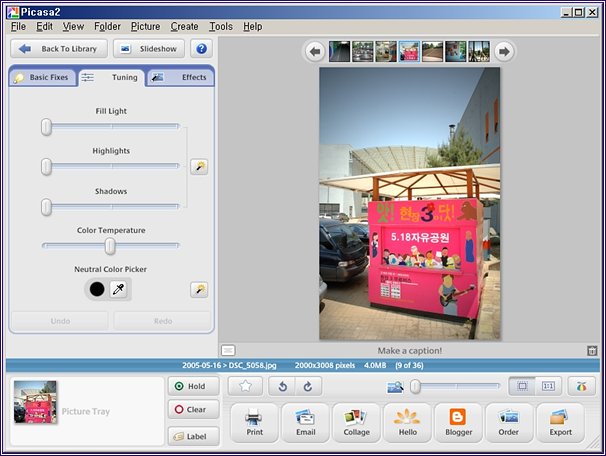
Task: Export the photo with the Export button
Action: coord(560,423)
